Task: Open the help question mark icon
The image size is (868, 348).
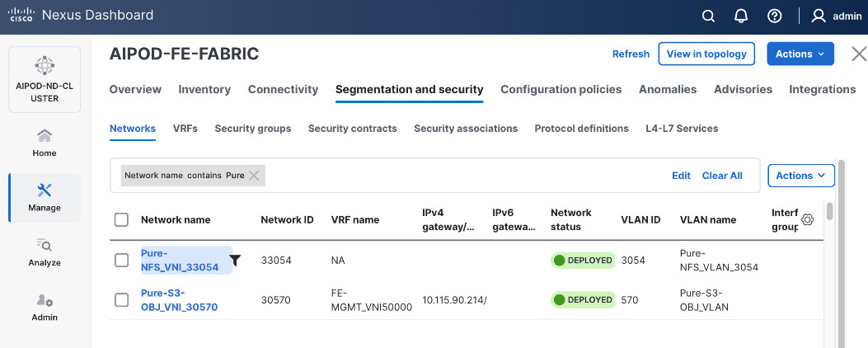Action: point(774,16)
